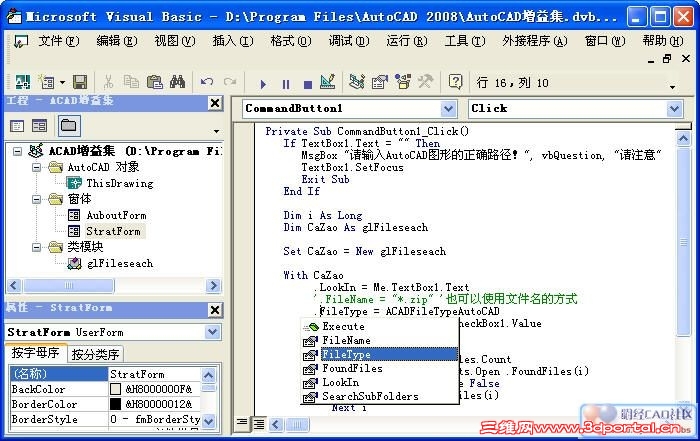Click the properties list scroll down arrow
Image resolution: width=700 pixels, height=441 pixels.
pyautogui.click(x=208, y=420)
